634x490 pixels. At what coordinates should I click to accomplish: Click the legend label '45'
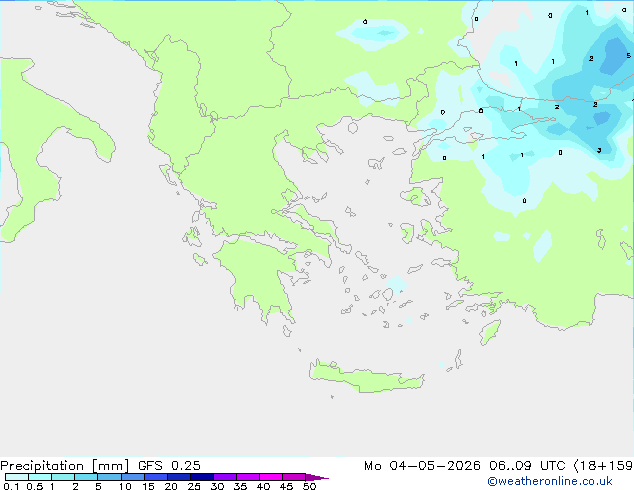pos(286,486)
